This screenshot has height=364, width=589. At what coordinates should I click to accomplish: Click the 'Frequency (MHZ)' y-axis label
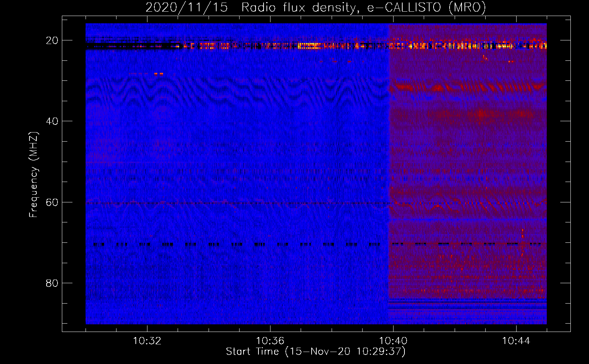(33, 175)
